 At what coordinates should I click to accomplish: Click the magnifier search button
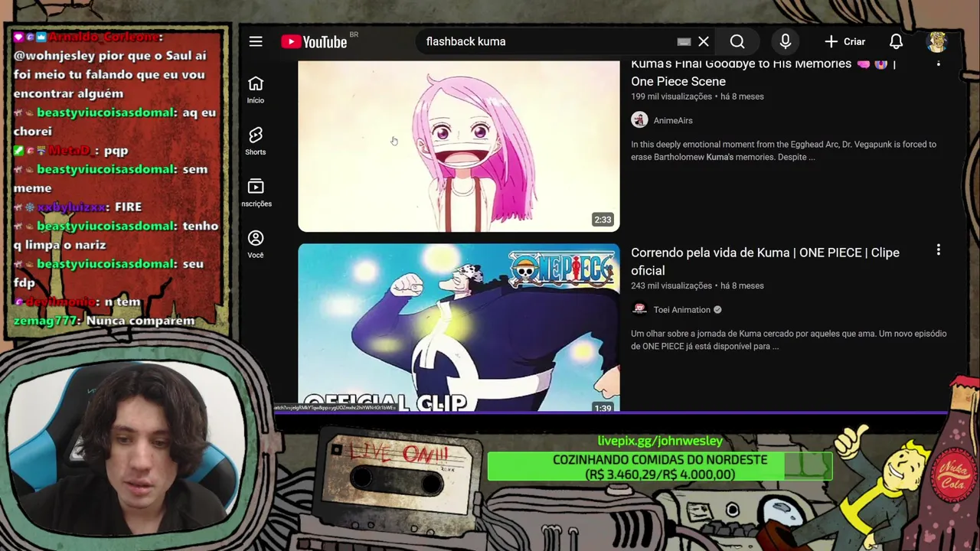[737, 41]
